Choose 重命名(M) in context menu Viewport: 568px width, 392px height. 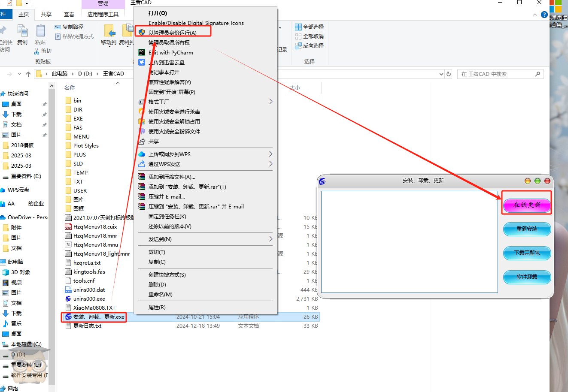pos(161,294)
